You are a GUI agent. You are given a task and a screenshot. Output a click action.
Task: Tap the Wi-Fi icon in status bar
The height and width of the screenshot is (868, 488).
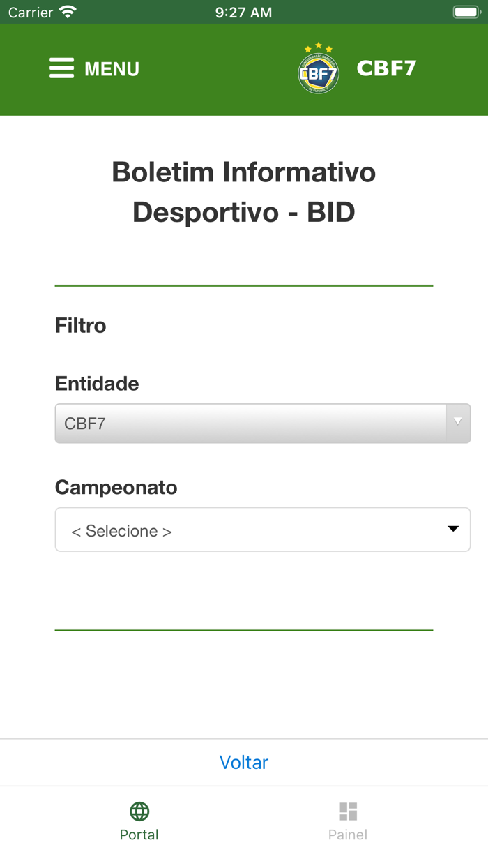coord(67,11)
